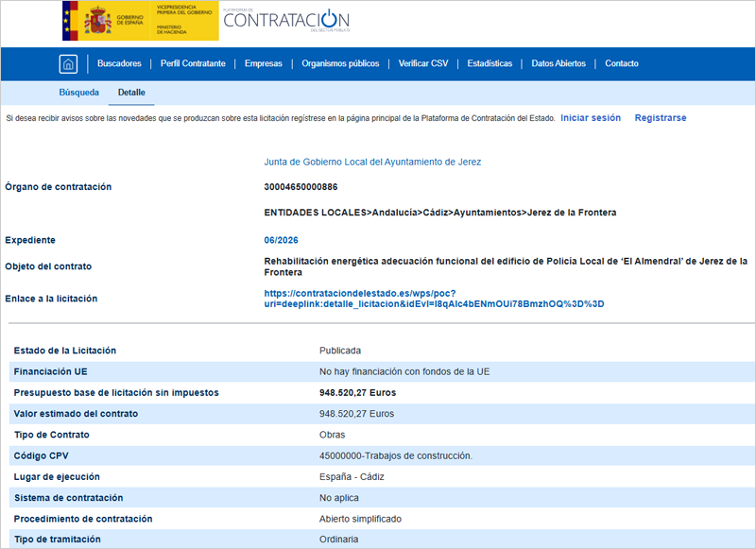Click the expediente number 06/2026

(281, 240)
